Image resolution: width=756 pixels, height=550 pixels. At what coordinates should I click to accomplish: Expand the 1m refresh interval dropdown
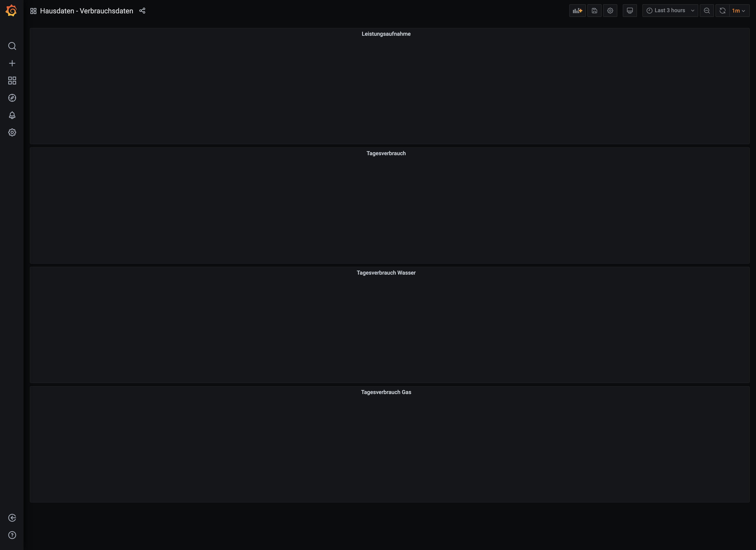[x=739, y=11]
